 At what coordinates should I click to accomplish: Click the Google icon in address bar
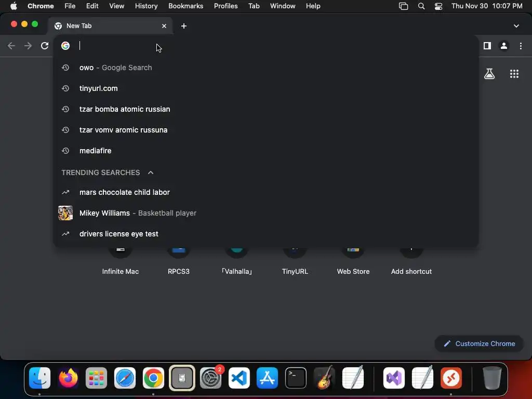point(65,46)
